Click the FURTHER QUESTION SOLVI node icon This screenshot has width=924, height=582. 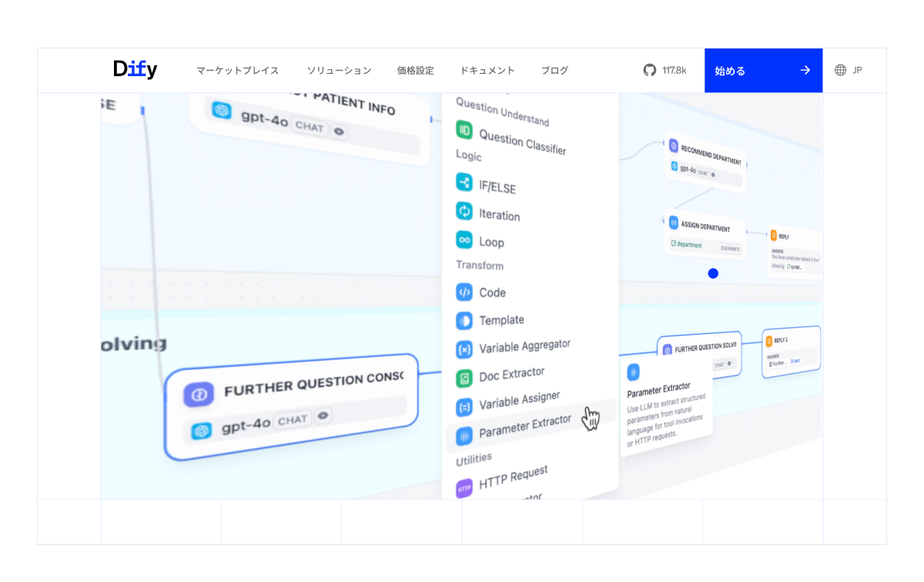[667, 350]
